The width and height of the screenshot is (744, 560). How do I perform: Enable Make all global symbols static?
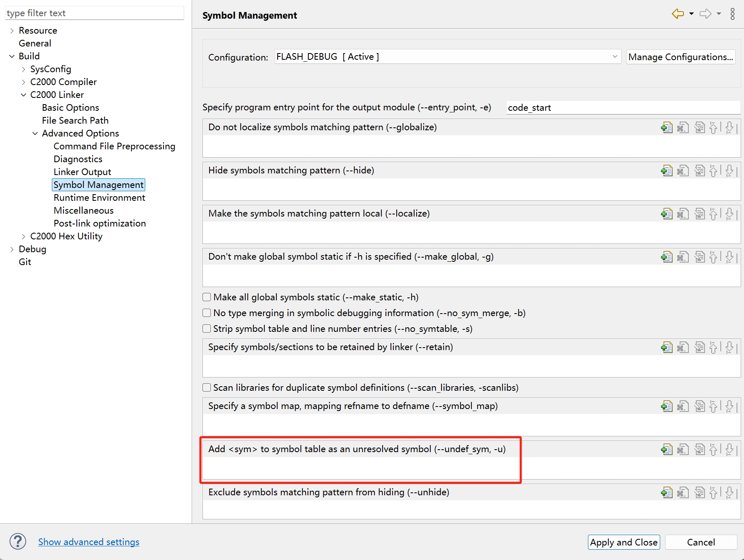(x=207, y=297)
